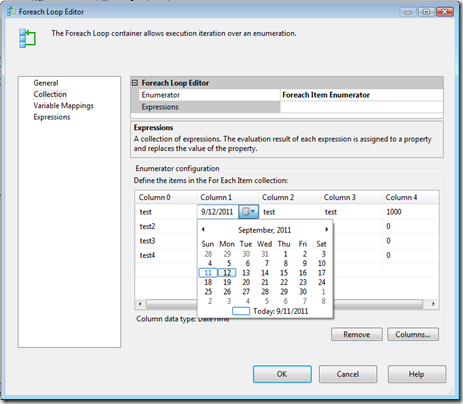
Task: Open the Variable Mappings page
Action: pos(63,106)
